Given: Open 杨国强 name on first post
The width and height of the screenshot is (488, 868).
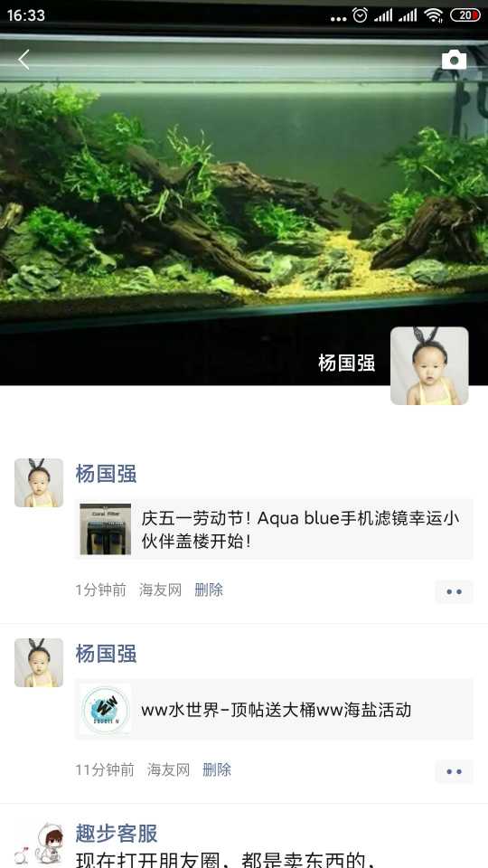Looking at the screenshot, I should (x=107, y=474).
